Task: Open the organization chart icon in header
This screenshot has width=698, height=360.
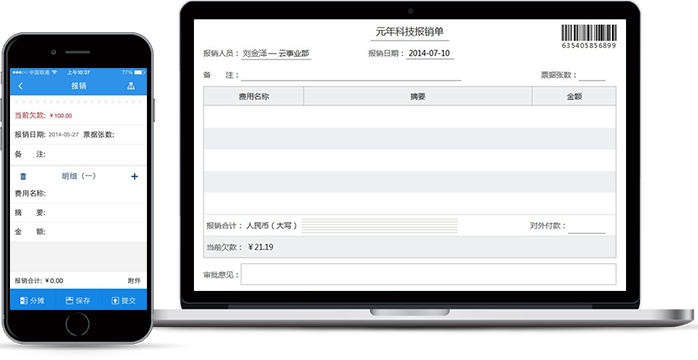Action: [131, 86]
